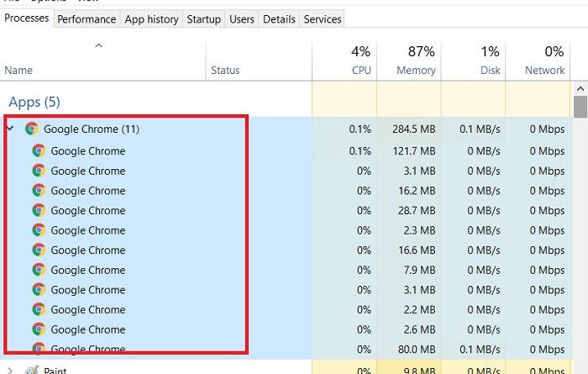Screen dimensions: 588x374
Task: Click the scrollbar up arrow
Action: 580,89
